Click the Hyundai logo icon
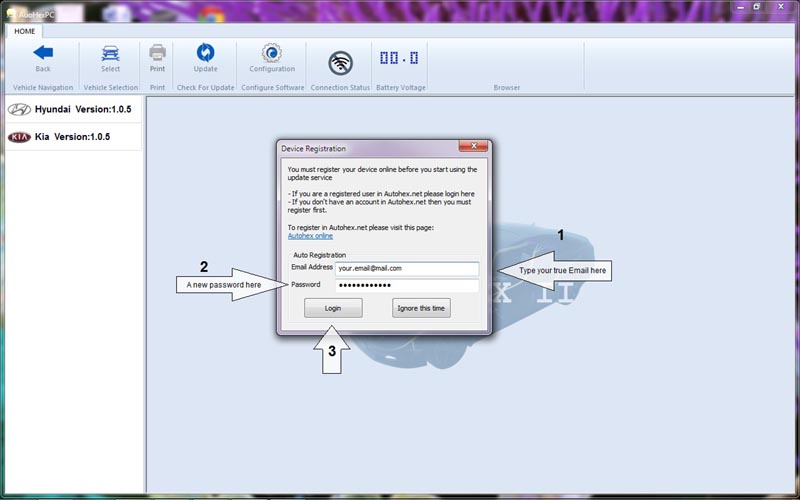 click(x=19, y=109)
